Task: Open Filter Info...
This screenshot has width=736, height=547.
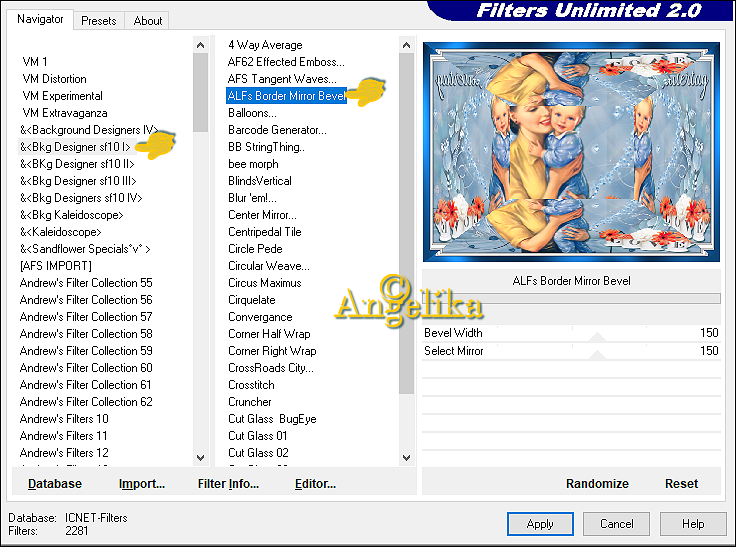Action: 228,484
